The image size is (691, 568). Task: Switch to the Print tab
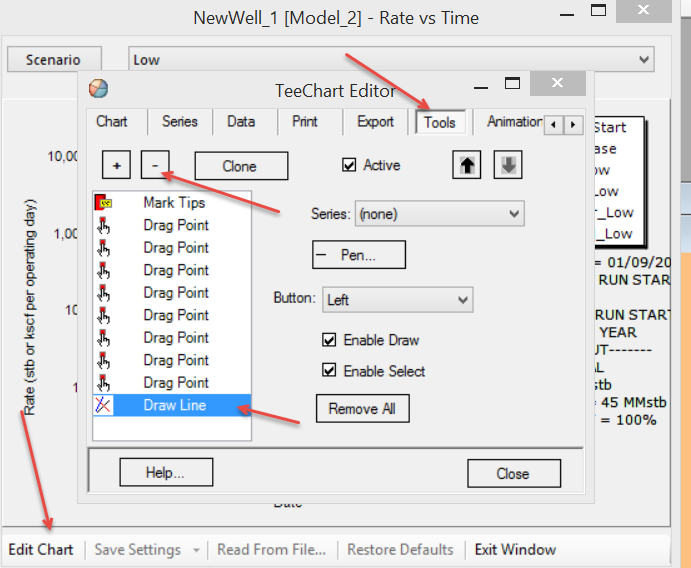coord(305,122)
